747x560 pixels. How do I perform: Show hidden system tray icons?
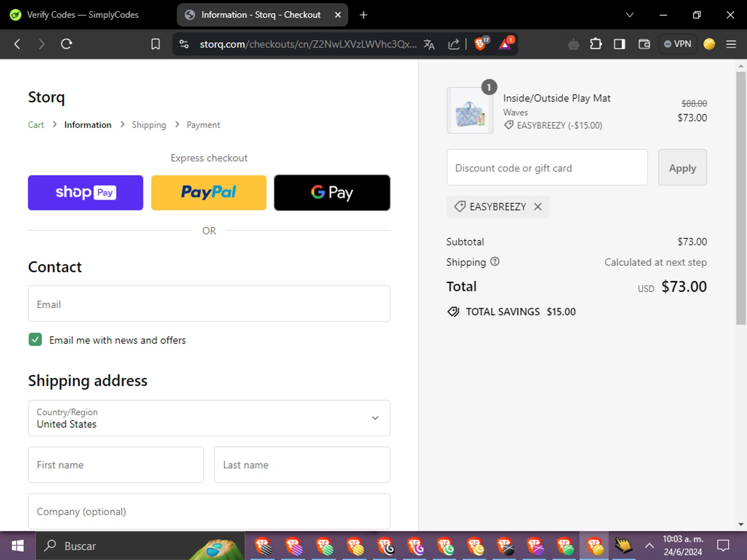coord(649,546)
